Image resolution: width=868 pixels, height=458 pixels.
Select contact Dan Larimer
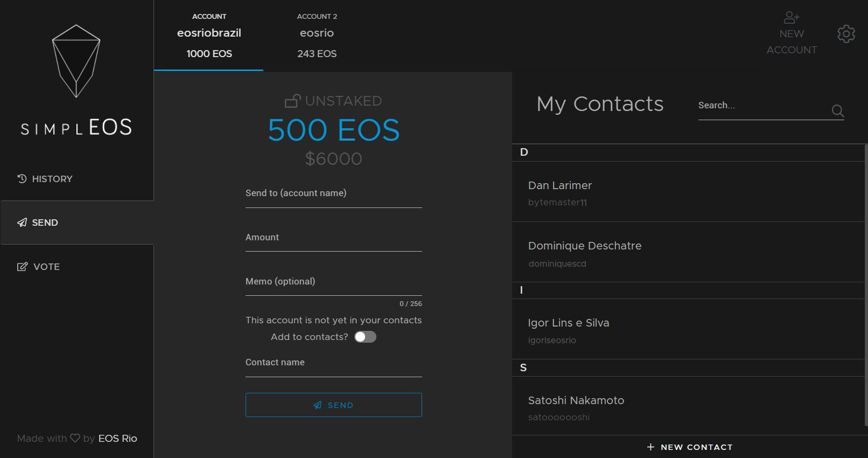pos(688,192)
